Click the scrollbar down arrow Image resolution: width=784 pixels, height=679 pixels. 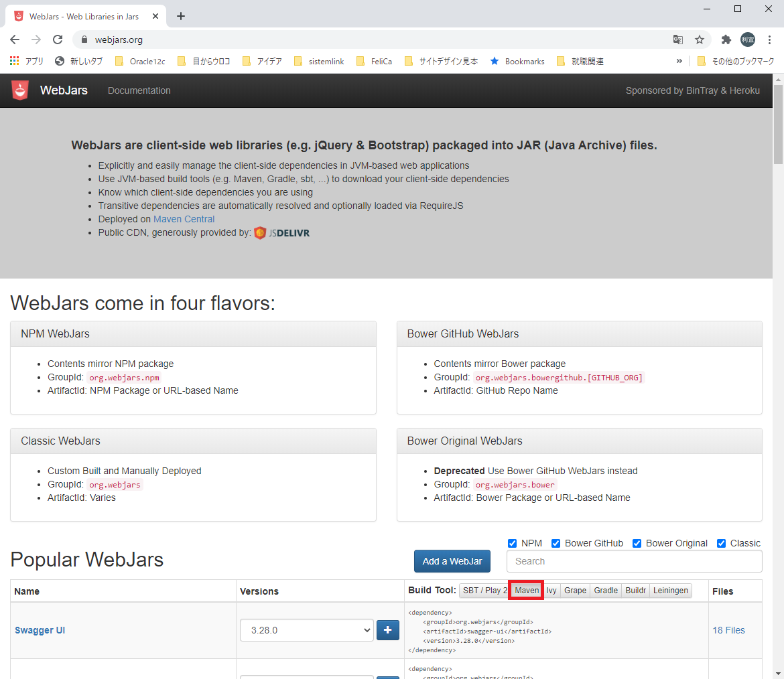(x=779, y=674)
